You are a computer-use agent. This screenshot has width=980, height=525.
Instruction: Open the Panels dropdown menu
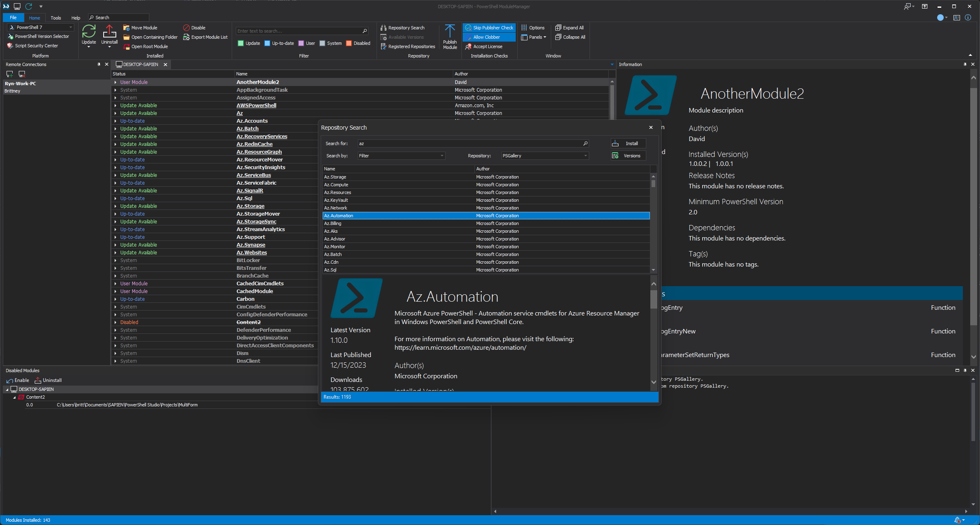coord(534,37)
